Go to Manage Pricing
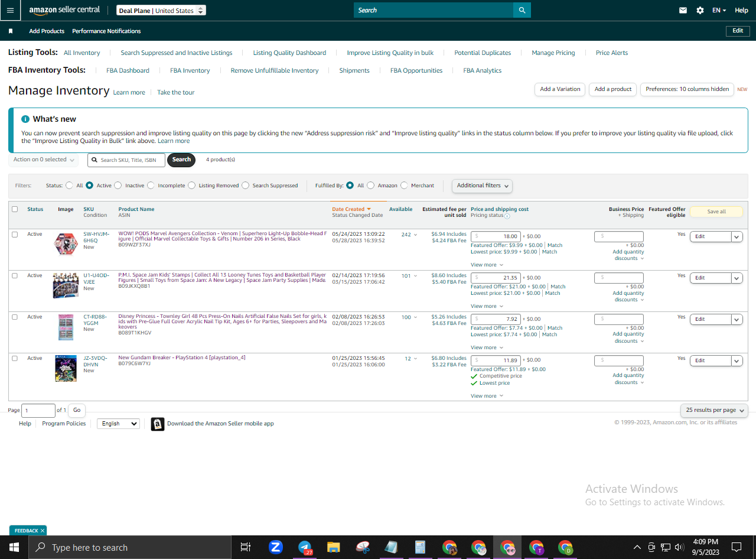The width and height of the screenshot is (756, 559). (x=553, y=53)
